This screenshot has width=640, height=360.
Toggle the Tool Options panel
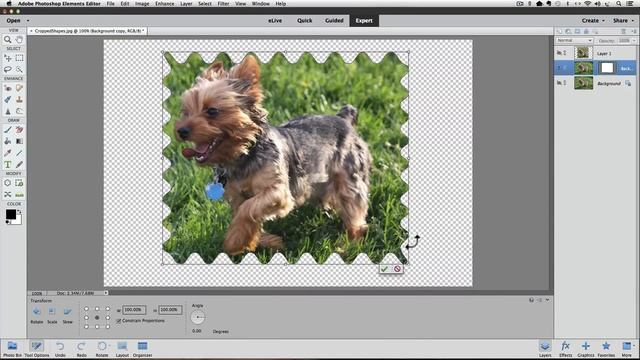(36, 349)
